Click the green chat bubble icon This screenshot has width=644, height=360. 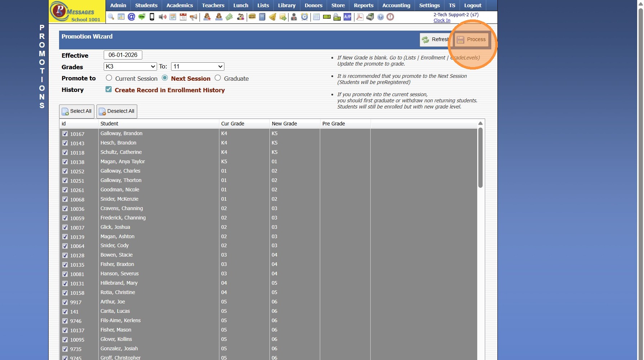click(142, 17)
